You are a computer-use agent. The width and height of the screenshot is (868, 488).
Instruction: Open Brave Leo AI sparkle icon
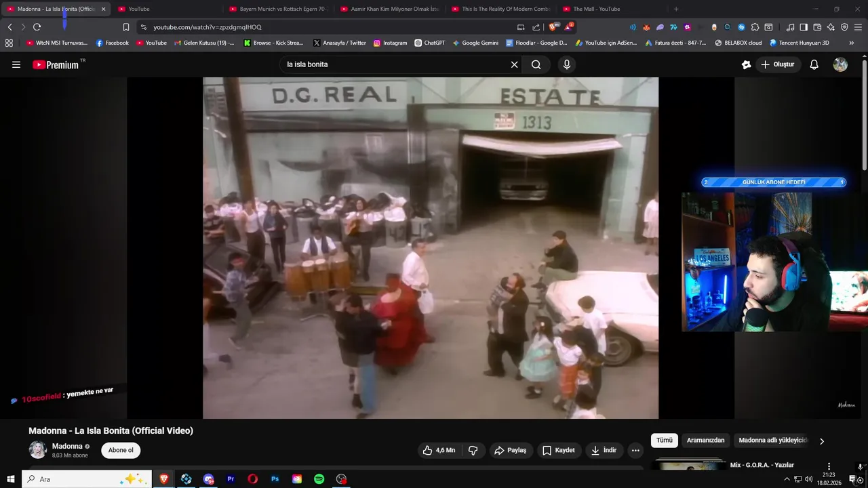coord(831,27)
